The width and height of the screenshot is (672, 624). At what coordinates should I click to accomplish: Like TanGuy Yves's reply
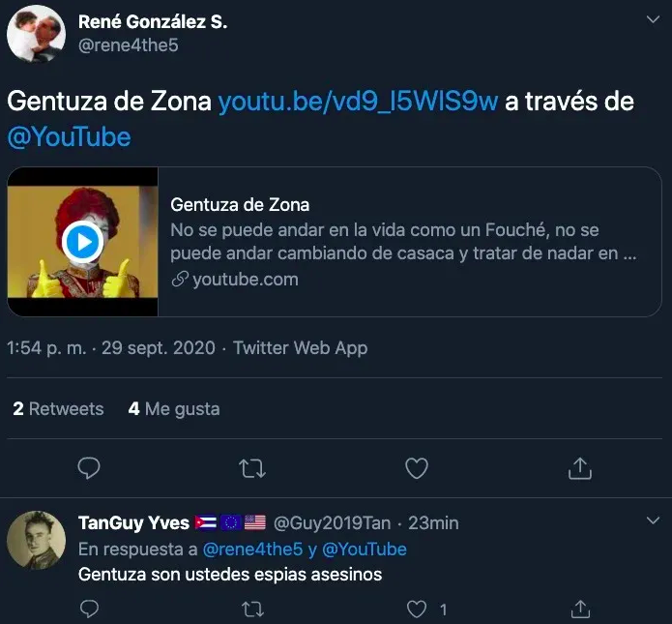[417, 609]
